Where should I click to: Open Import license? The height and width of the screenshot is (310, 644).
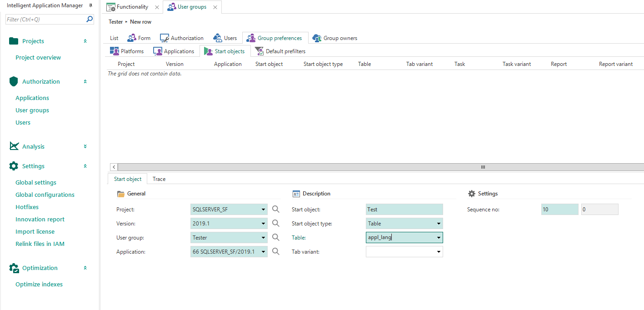click(35, 231)
